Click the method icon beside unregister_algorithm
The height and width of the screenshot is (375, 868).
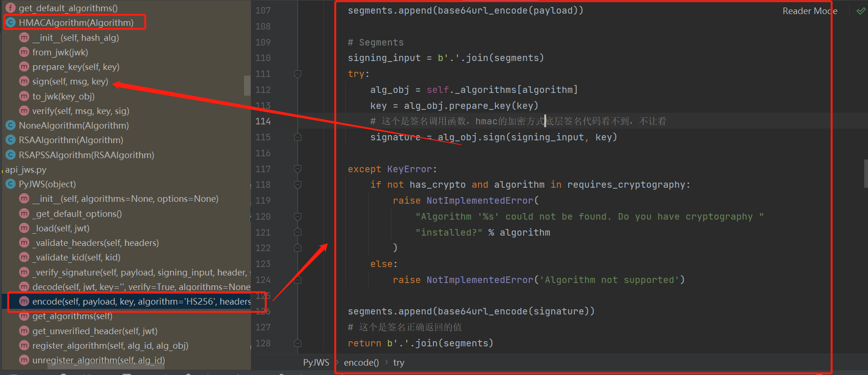(24, 360)
